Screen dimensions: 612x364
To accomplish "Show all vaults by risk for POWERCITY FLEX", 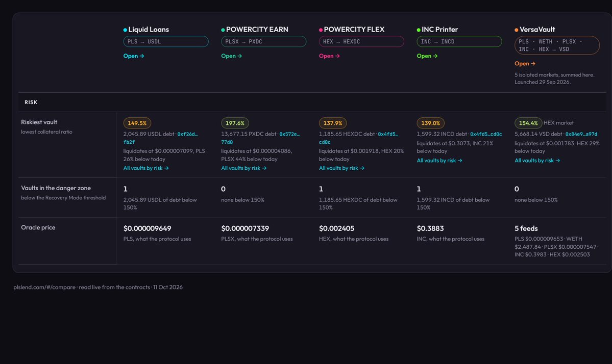I will [341, 168].
